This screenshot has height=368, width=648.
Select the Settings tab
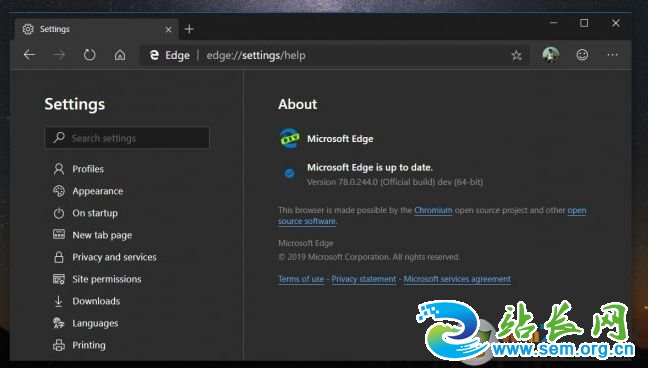[x=97, y=29]
